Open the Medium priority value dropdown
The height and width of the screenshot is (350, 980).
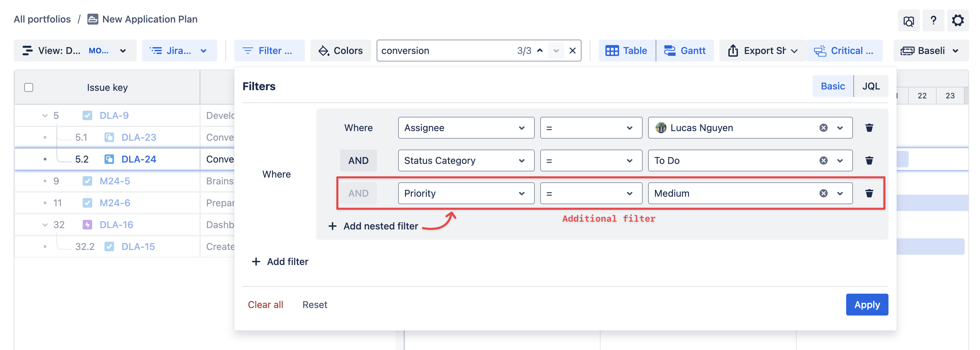click(x=840, y=193)
